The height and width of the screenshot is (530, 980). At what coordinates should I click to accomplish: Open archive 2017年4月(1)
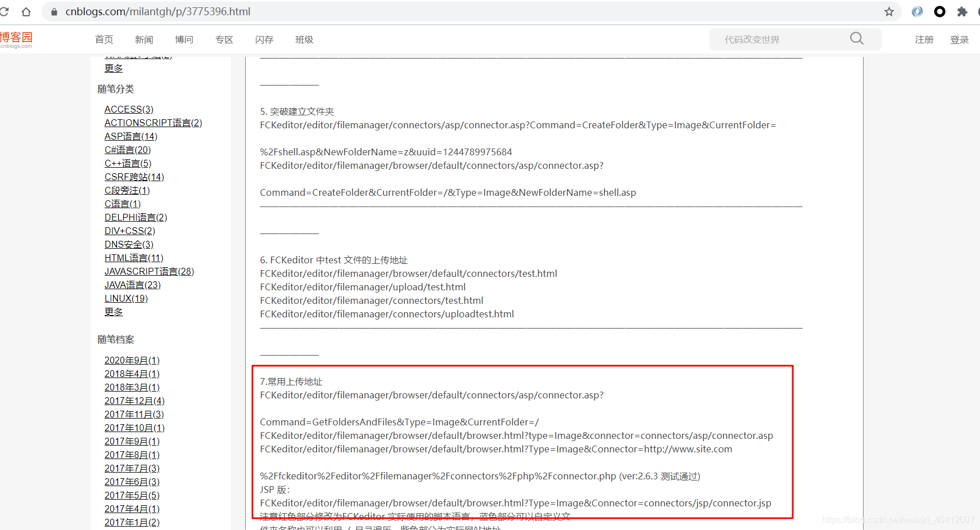click(132, 509)
